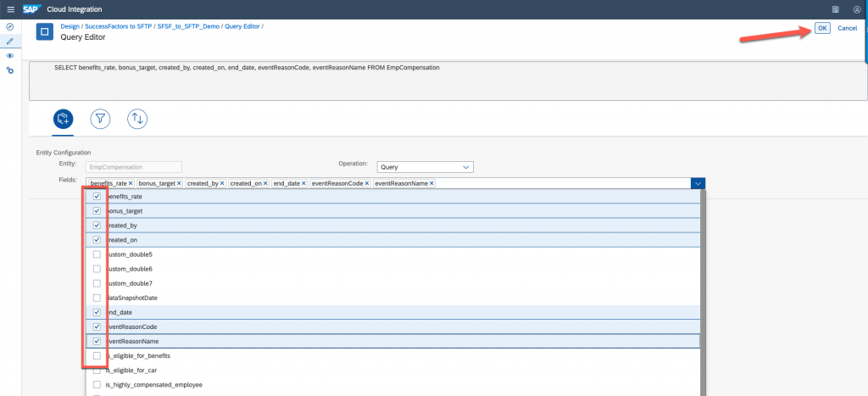Click the blue Query Editor square icon
This screenshot has height=396, width=868.
[45, 31]
